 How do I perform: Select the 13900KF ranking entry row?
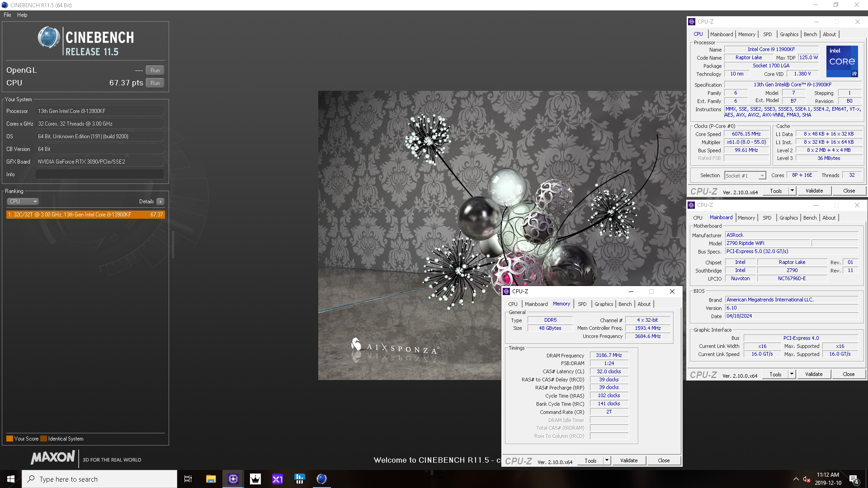(85, 215)
